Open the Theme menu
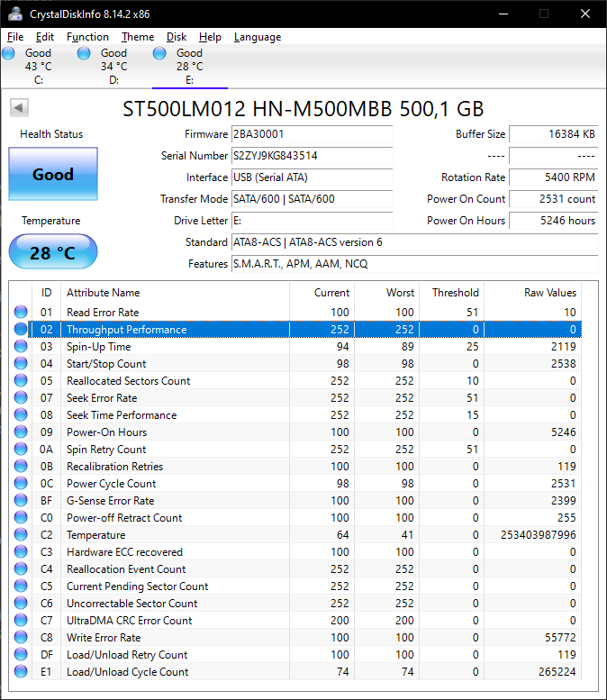The image size is (607, 700). 138,37
